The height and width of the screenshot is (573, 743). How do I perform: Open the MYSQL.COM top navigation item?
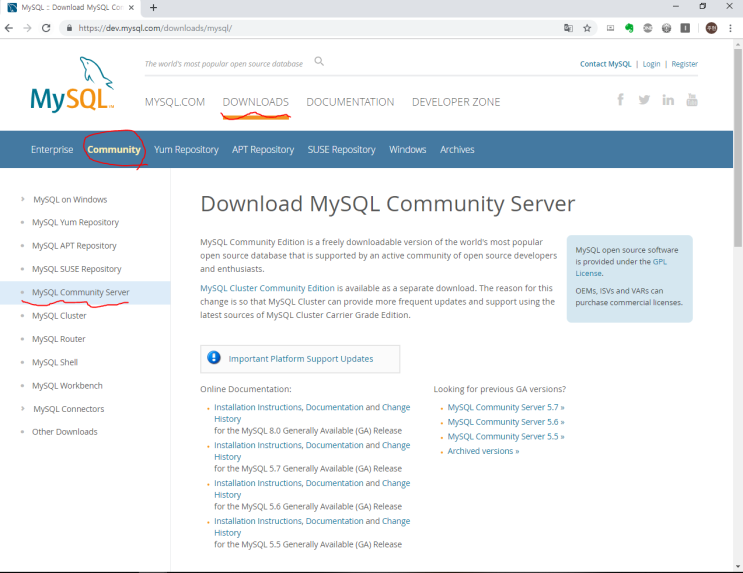point(175,102)
